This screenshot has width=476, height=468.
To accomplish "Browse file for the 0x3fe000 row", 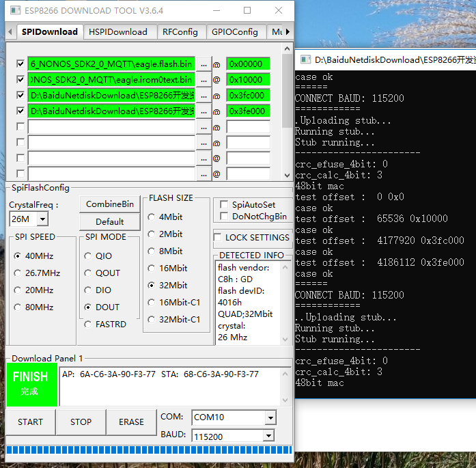I will [204, 111].
